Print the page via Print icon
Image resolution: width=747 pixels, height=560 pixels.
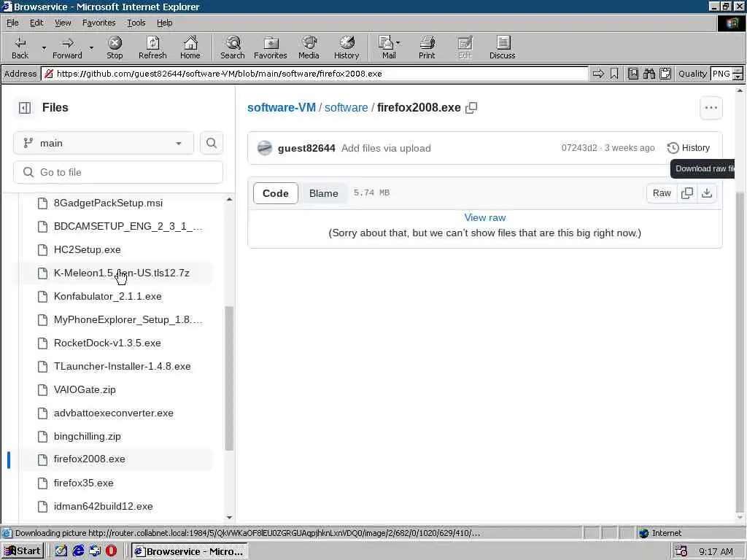click(426, 47)
